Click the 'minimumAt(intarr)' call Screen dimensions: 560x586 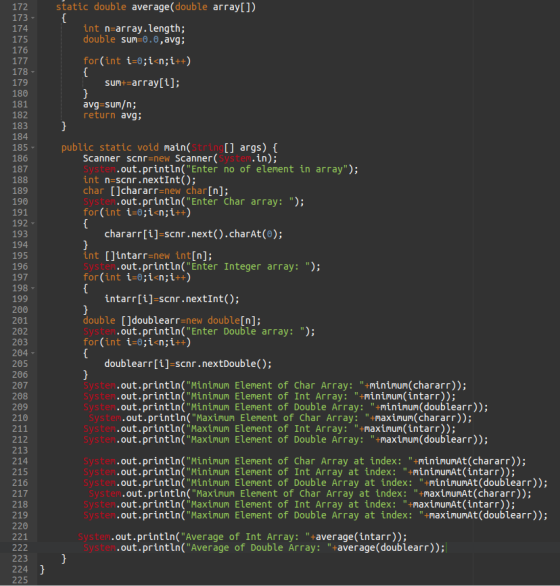[458, 472]
